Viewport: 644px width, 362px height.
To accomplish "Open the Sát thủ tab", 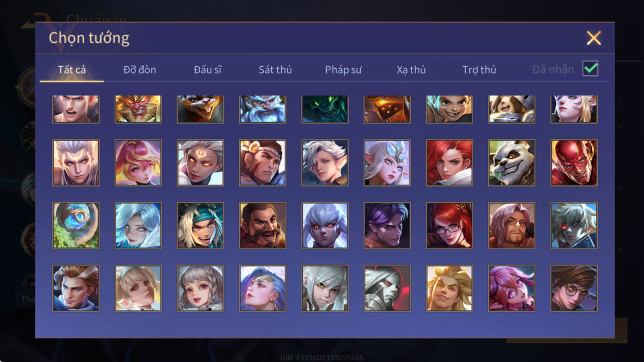I will point(275,70).
